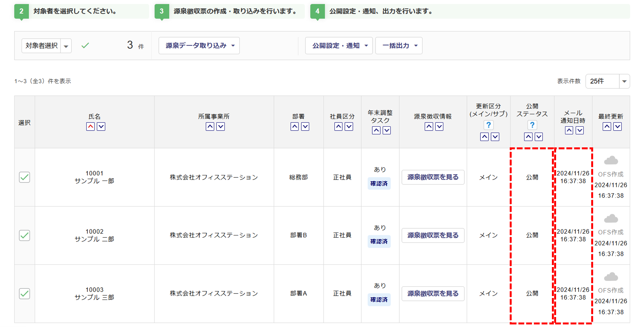Sort 更新区分 column descending
Image resolution: width=644 pixels, height=327 pixels.
pyautogui.click(x=495, y=137)
